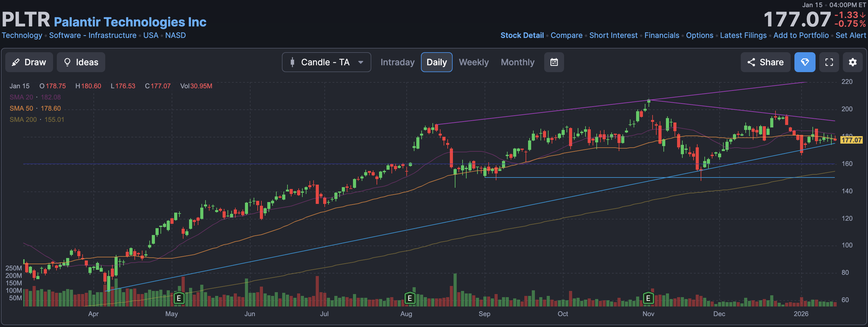Open the Ideas panel
Screen dimensions: 868x327
tap(81, 62)
